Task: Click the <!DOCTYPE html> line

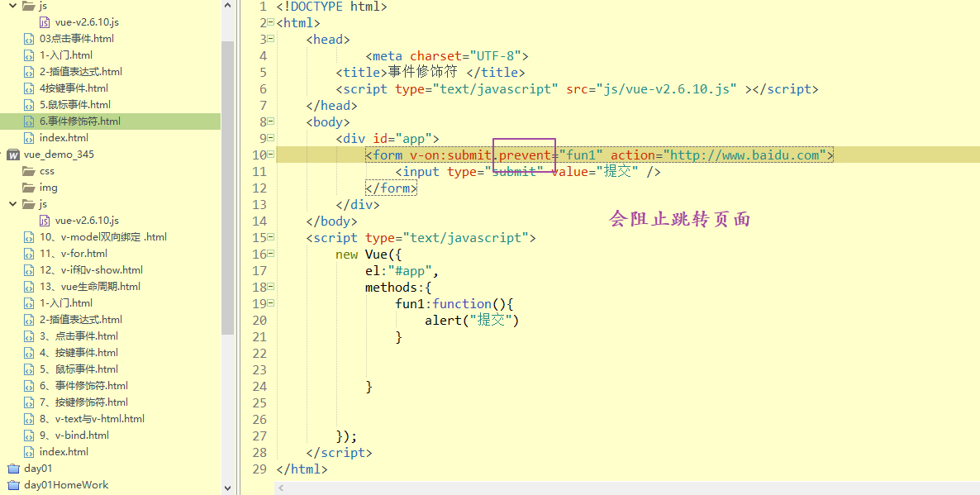Action: [332, 7]
